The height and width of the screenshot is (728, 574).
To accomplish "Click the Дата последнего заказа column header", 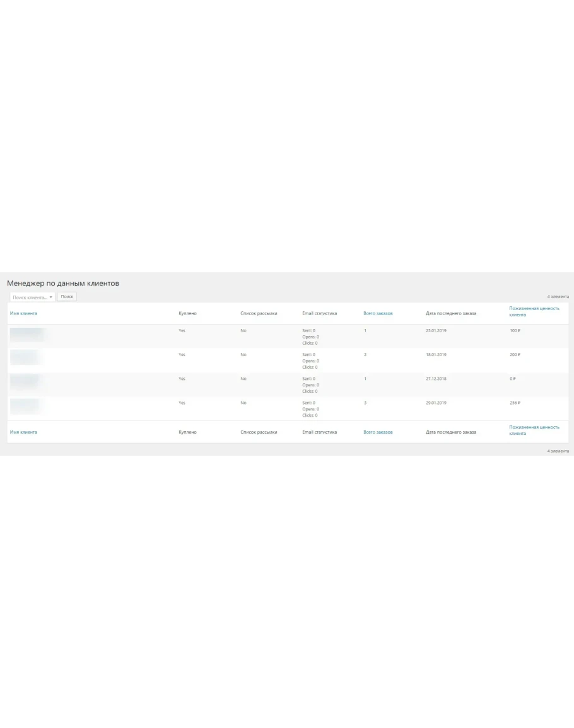I will click(450, 313).
